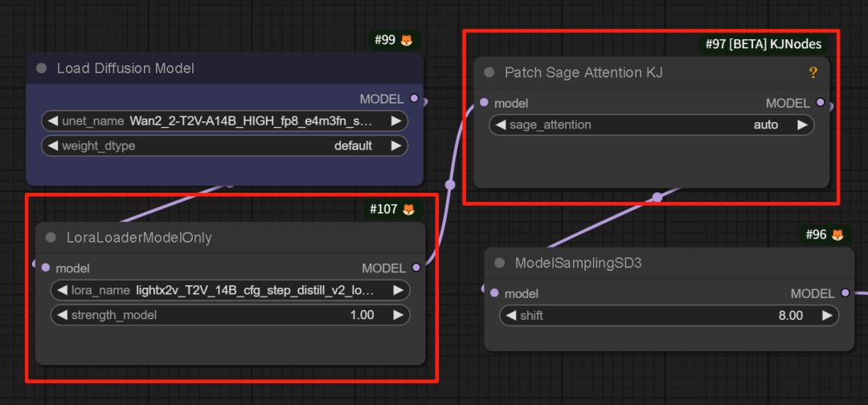Click model input socket of LoraLoaderModelOnly
868x405 pixels.
46,268
